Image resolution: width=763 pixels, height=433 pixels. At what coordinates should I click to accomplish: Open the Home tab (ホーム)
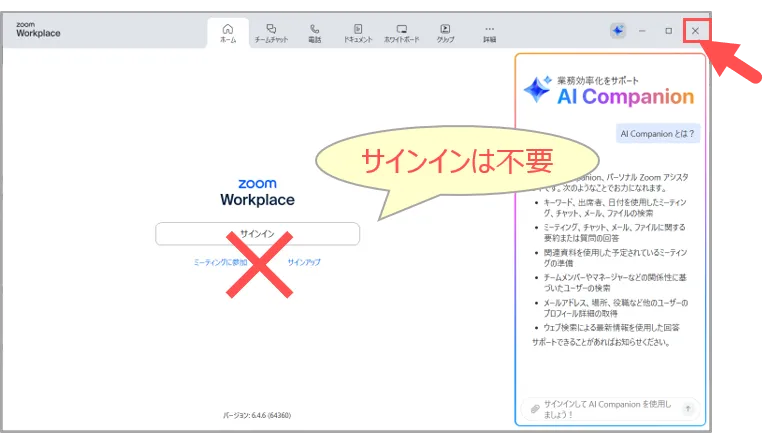click(x=228, y=33)
